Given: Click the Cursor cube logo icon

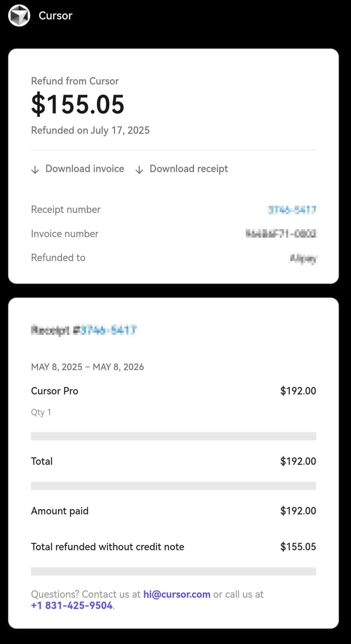Looking at the screenshot, I should (19, 15).
